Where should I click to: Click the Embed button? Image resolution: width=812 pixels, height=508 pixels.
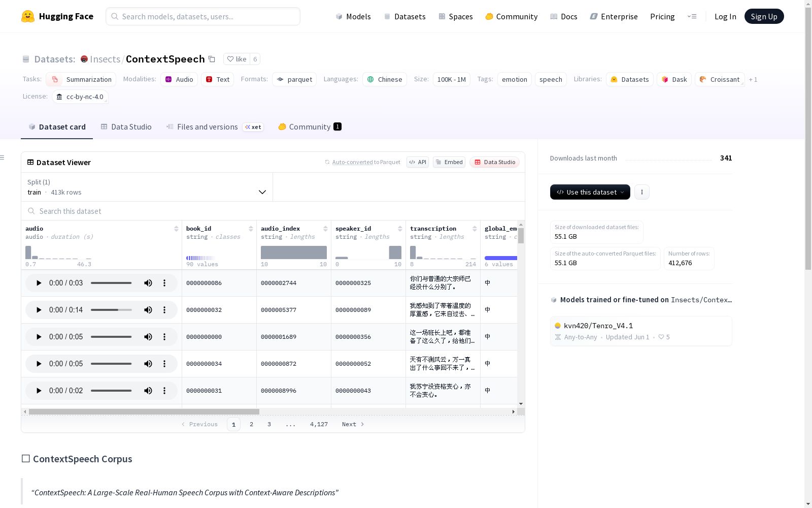tap(449, 162)
